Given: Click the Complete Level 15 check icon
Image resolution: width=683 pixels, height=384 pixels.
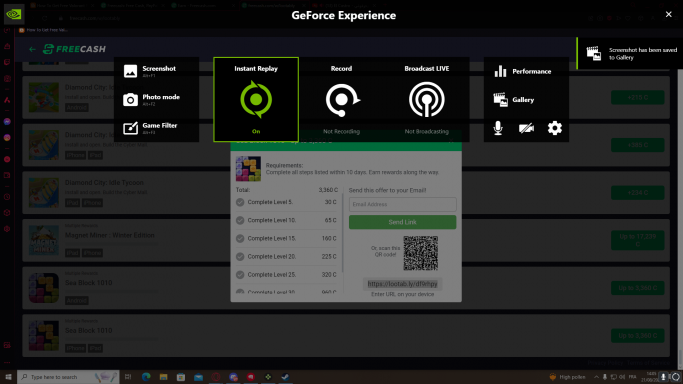Looking at the screenshot, I should coord(240,239).
